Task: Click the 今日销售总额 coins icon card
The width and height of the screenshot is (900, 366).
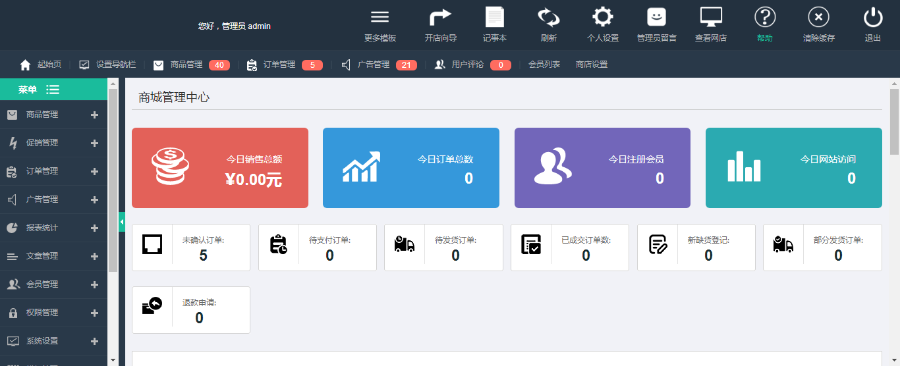Action: 170,166
